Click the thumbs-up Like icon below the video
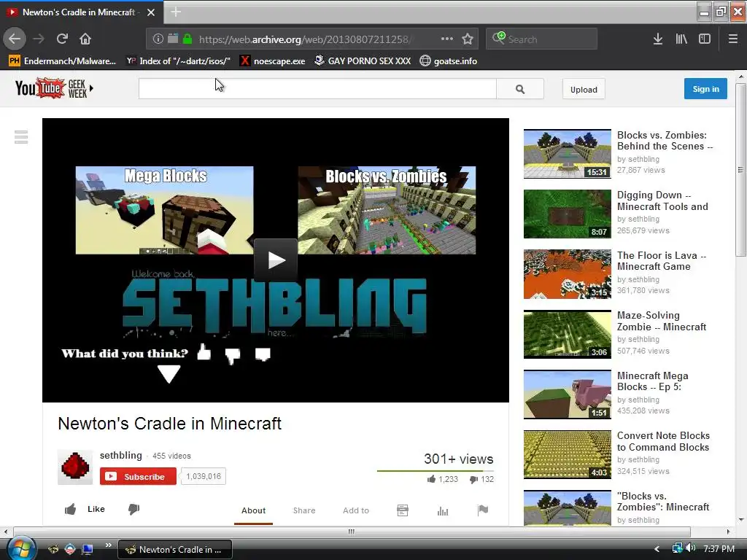This screenshot has height=560, width=747. pos(71,510)
